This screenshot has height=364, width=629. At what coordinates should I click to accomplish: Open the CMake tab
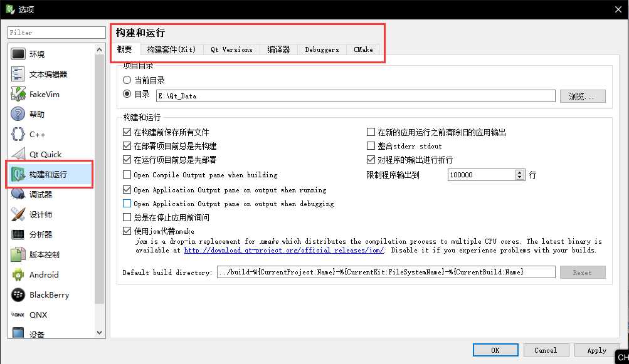click(363, 49)
